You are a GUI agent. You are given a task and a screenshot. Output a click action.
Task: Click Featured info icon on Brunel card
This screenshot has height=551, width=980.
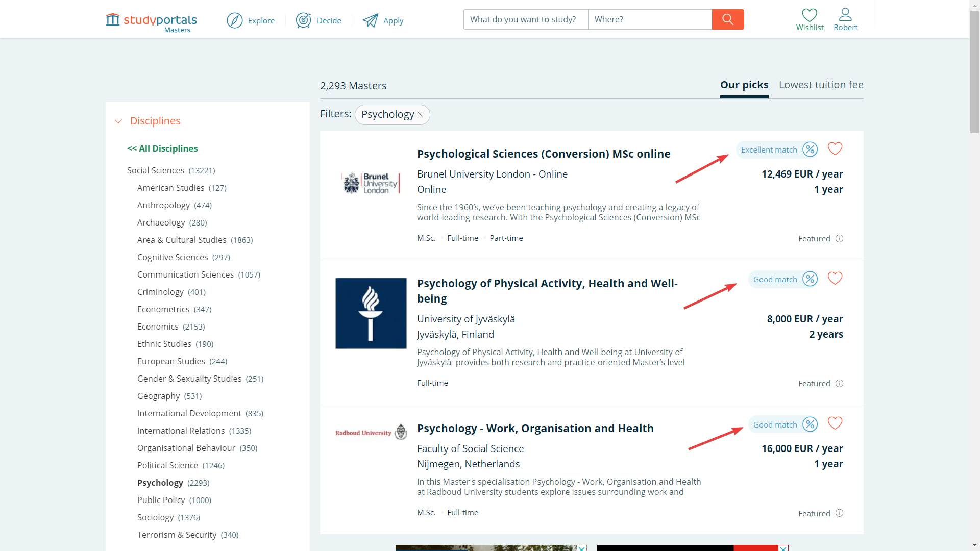(839, 238)
